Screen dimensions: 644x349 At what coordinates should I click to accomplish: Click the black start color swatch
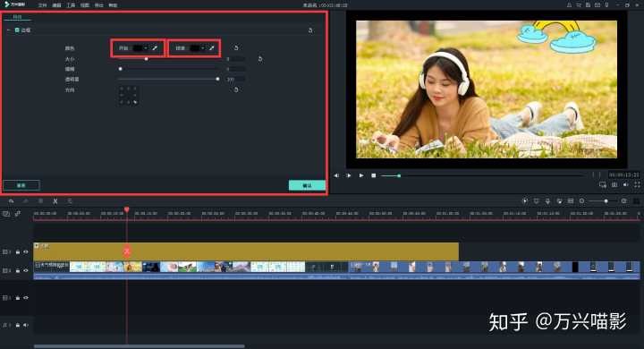pos(138,48)
